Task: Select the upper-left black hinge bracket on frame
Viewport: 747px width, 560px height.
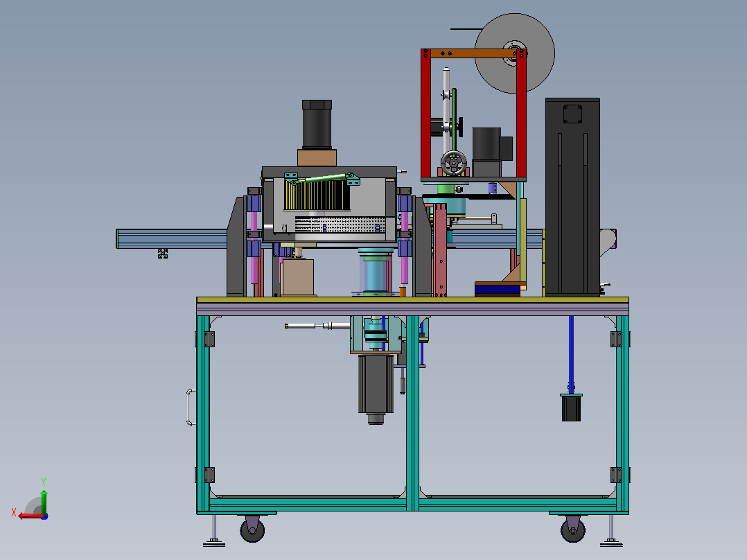Action: [x=209, y=340]
